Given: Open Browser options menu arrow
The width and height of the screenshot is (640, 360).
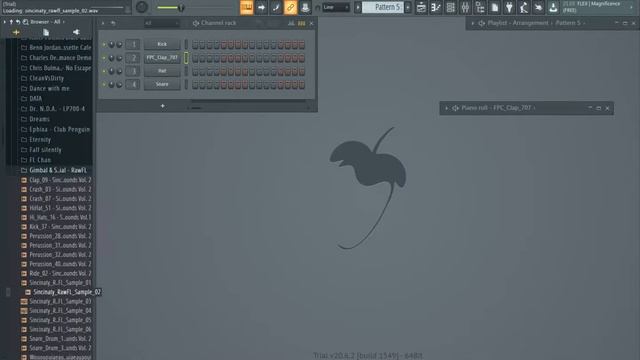Looking at the screenshot, I should [x=4, y=22].
